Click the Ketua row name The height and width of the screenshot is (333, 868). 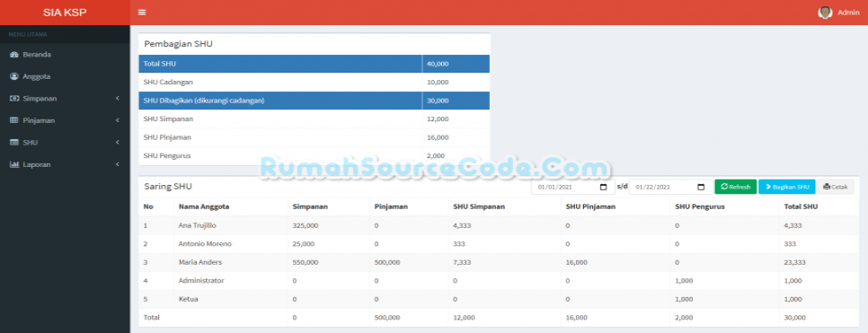(x=188, y=299)
